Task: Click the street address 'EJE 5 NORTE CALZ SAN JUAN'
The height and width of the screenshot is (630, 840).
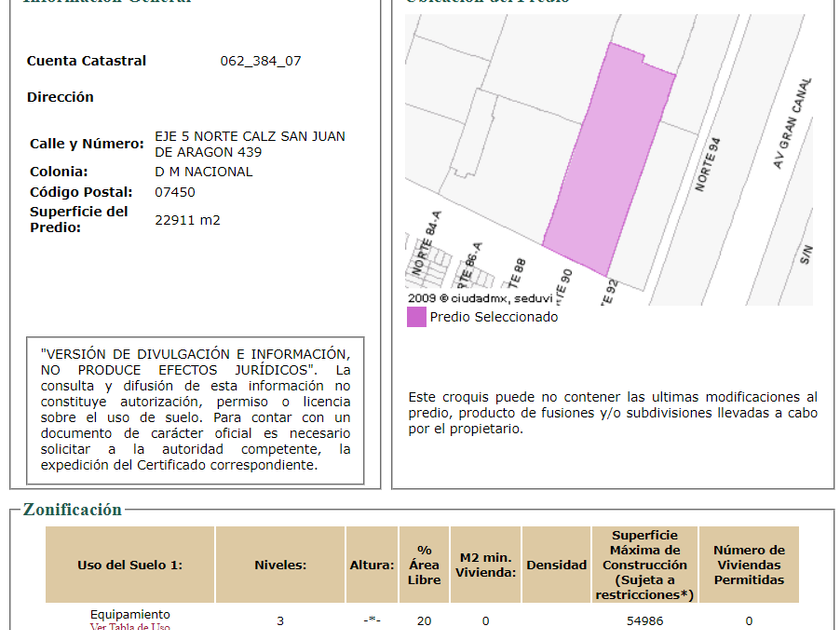Action: 250,136
